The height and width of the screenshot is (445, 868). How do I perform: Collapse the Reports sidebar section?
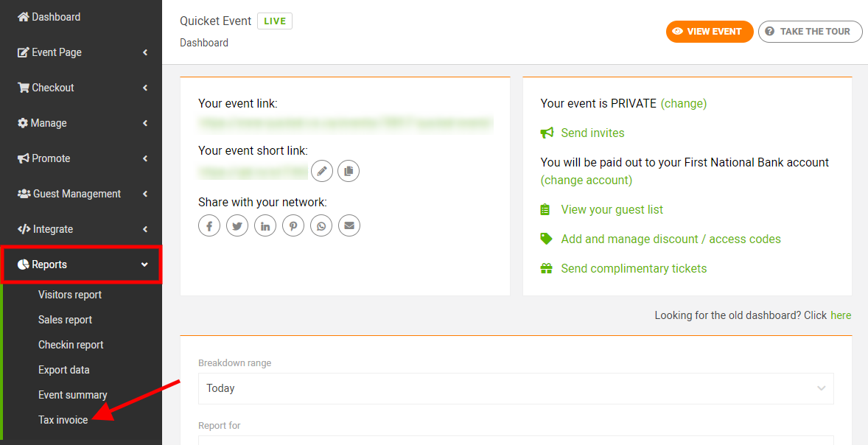(x=81, y=264)
